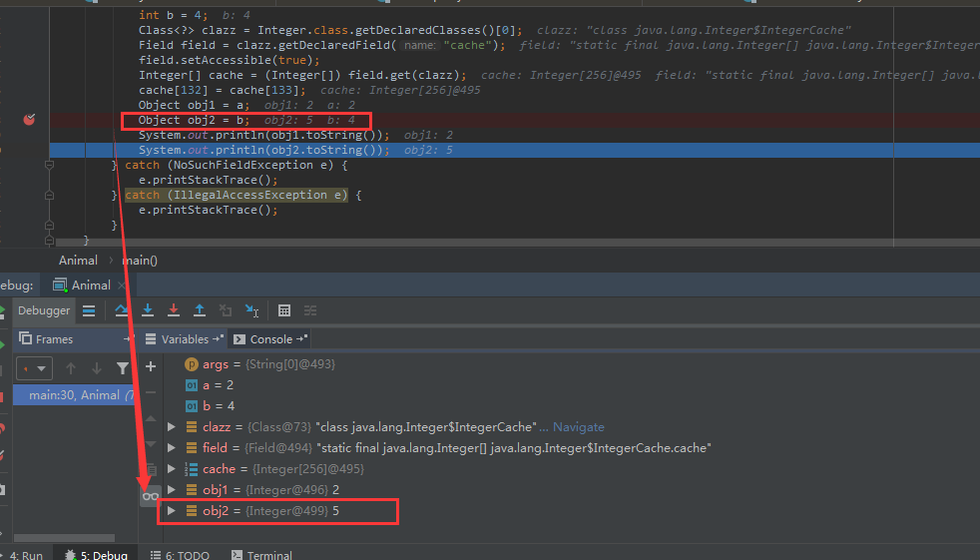Click the Step Into blue down-arrow icon

coord(148,310)
